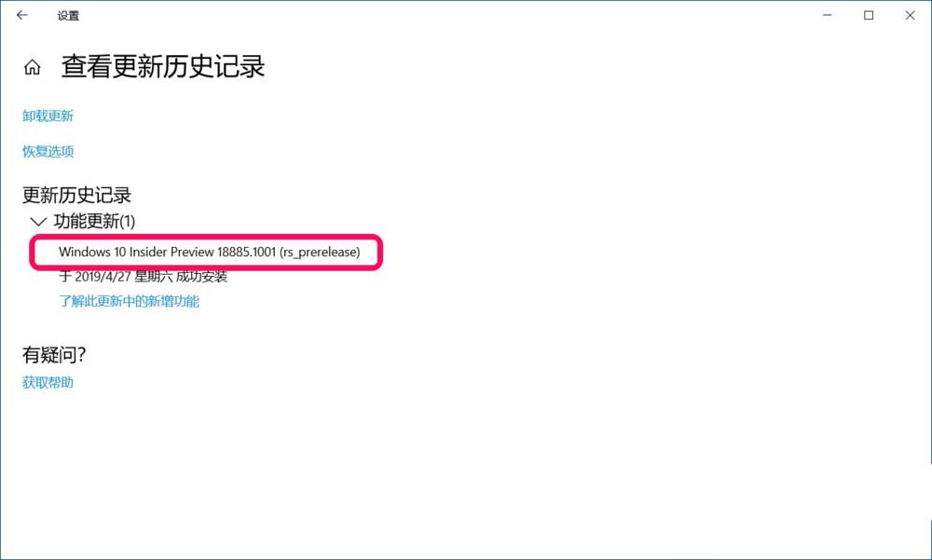
Task: Click the empty title bar area beside 设置
Action: coord(445,16)
